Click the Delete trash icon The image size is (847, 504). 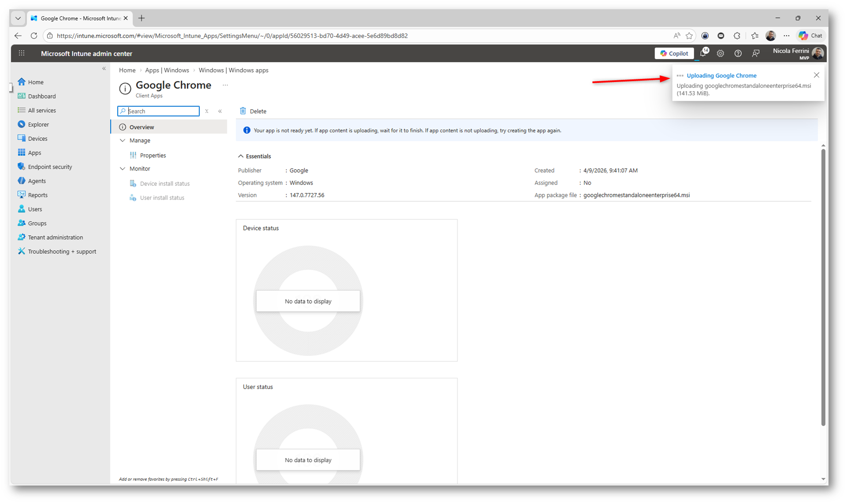click(243, 111)
